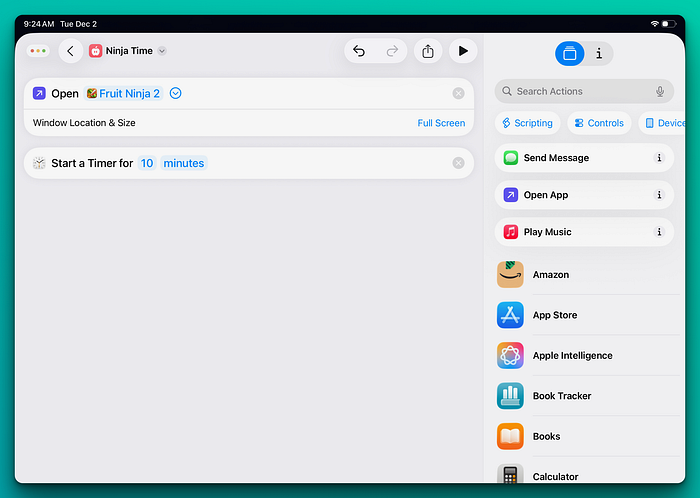Open the three-dot window controls menu
The height and width of the screenshot is (498, 700).
coord(38,51)
